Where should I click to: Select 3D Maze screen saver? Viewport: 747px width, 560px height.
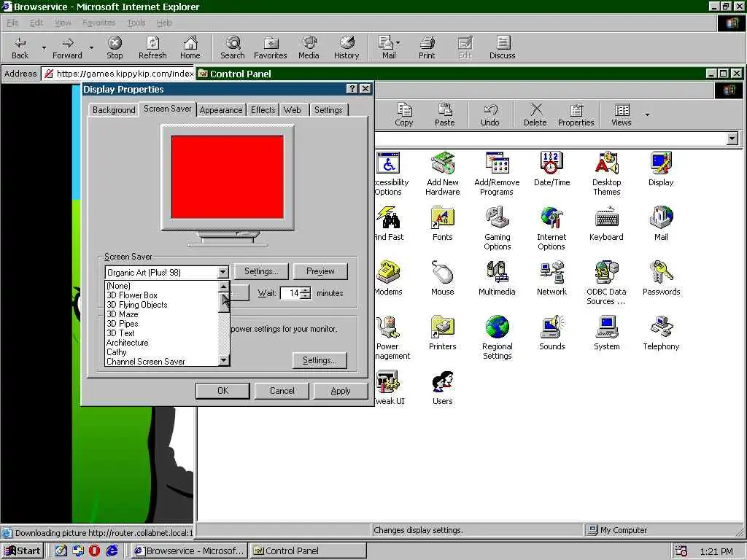tap(161, 314)
